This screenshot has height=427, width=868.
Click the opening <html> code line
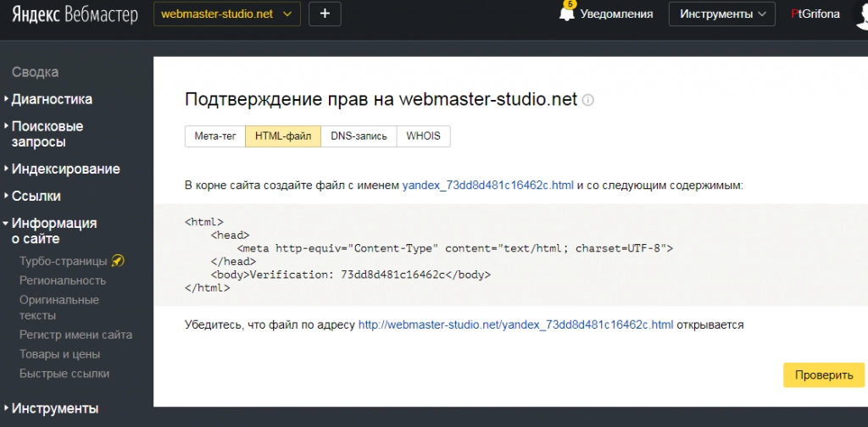pos(204,222)
